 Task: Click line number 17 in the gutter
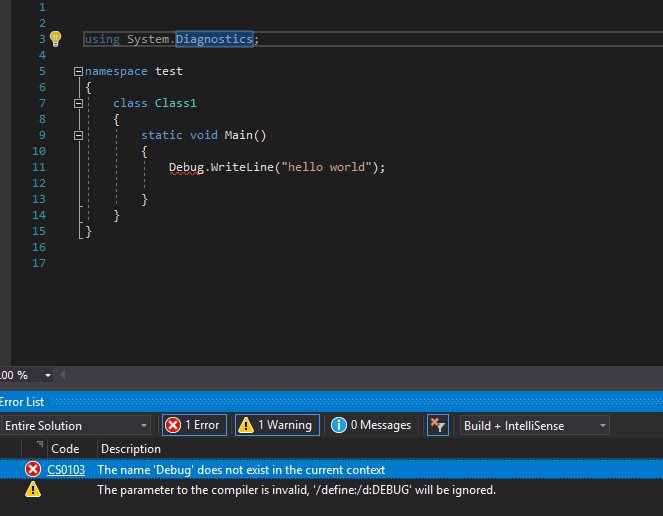tap(39, 263)
